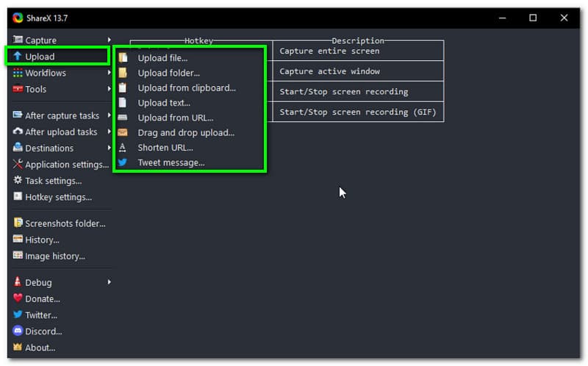Maximize the ShareX window

click(x=533, y=18)
